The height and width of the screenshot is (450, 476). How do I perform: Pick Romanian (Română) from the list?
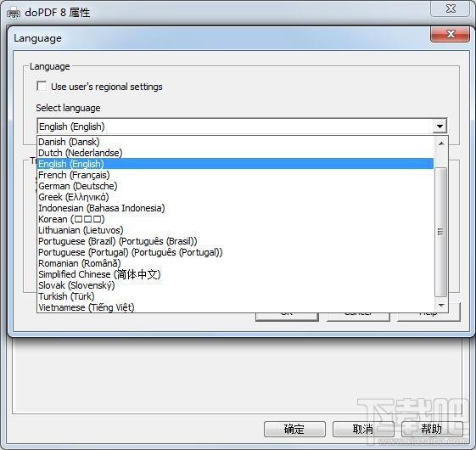click(235, 263)
